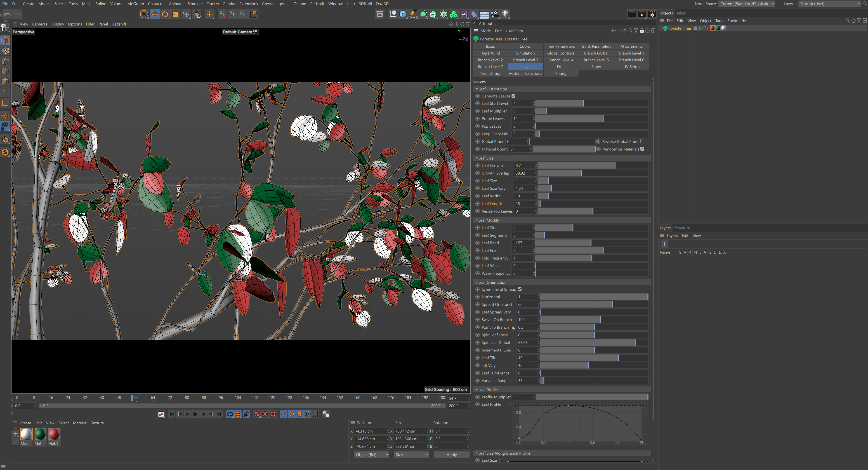Screen dimensions: 868x470
Task: Enable Reverse Global Prune checkbox
Action: [642, 141]
